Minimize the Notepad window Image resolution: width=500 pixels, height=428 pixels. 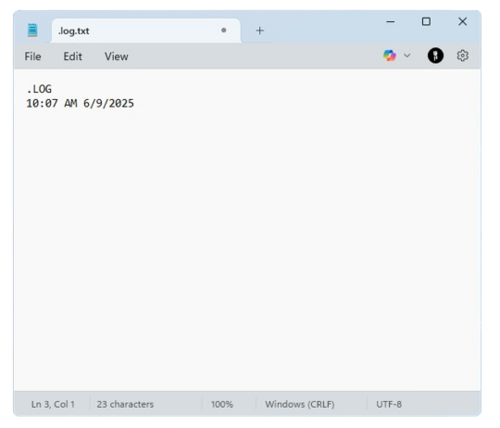point(390,22)
